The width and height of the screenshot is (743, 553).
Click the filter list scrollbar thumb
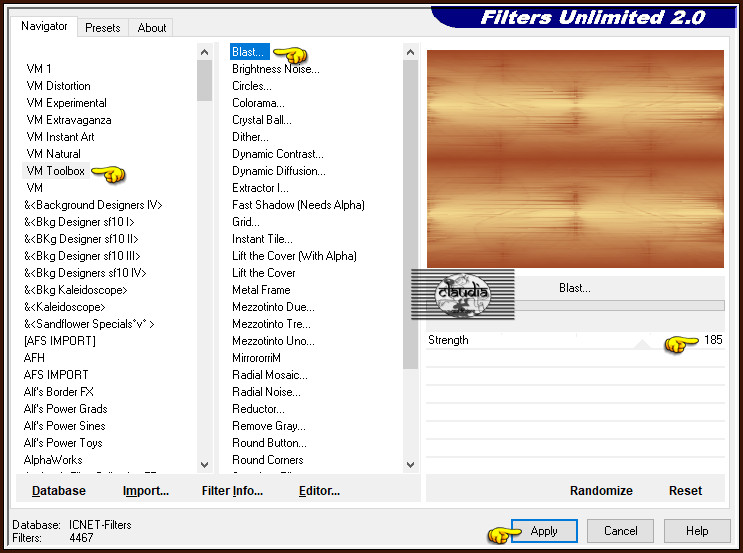coord(410,214)
